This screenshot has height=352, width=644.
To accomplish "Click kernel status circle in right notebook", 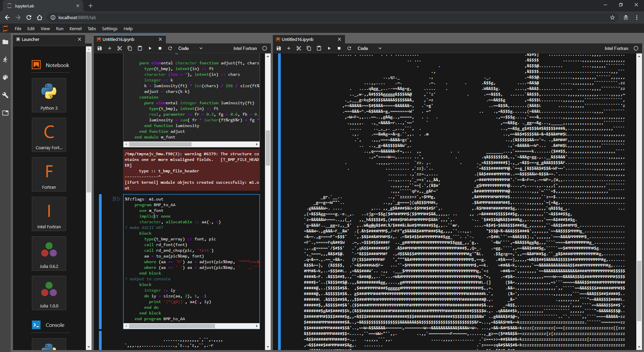I will pyautogui.click(x=636, y=48).
